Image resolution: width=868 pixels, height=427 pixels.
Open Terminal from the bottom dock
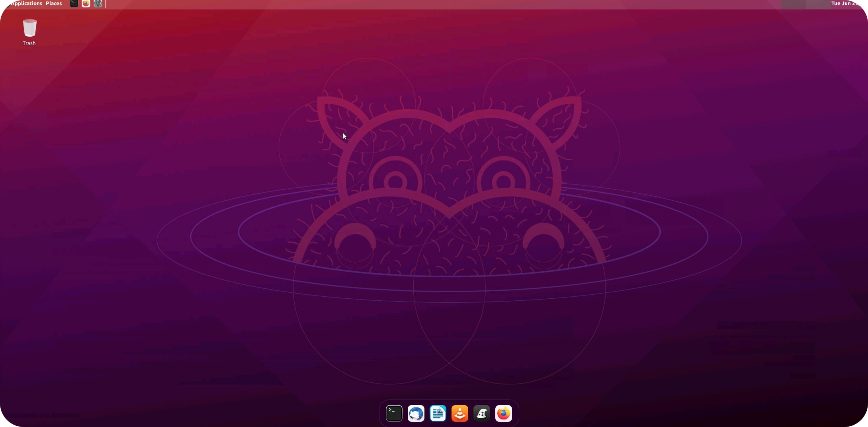[x=394, y=413]
